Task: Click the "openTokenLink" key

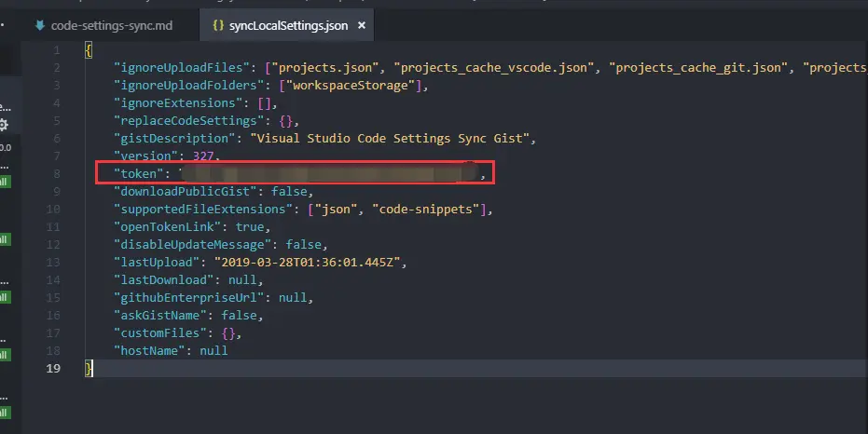Action: tap(167, 226)
